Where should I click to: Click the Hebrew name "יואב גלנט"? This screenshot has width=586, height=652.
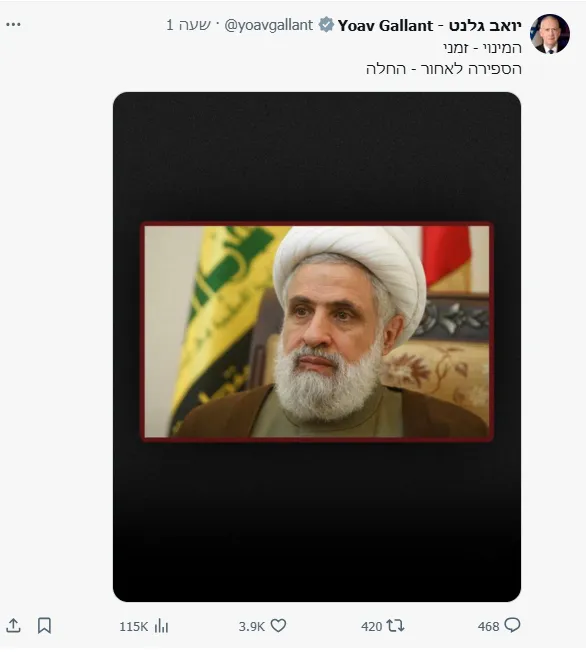485,26
